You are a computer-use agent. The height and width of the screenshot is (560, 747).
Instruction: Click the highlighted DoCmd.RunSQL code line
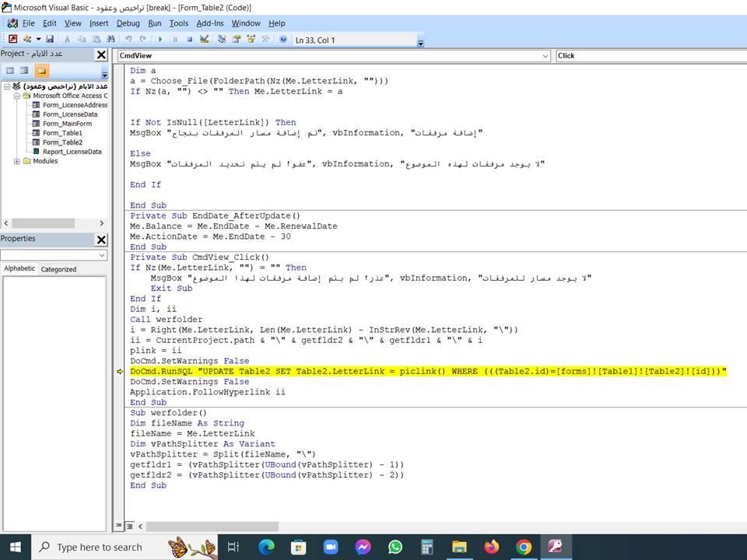click(x=428, y=371)
